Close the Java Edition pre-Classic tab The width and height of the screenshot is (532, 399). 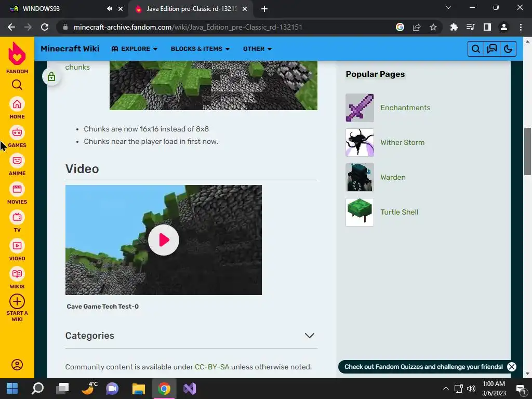pos(245,9)
